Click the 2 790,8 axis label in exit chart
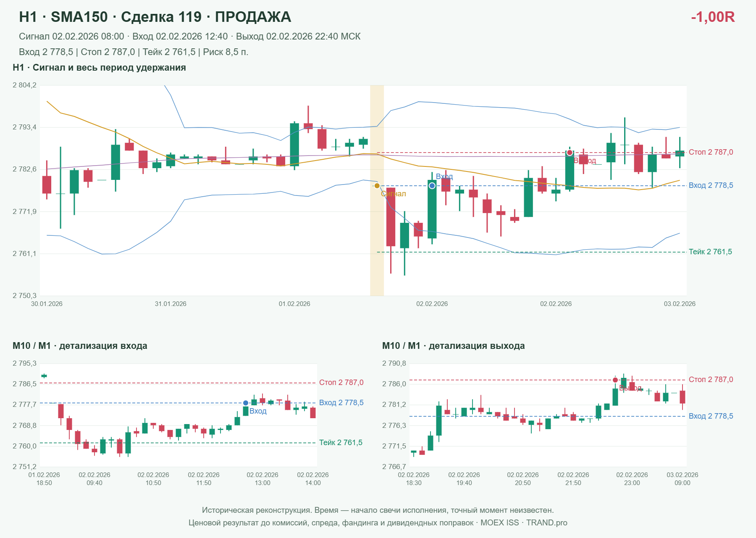 click(394, 364)
